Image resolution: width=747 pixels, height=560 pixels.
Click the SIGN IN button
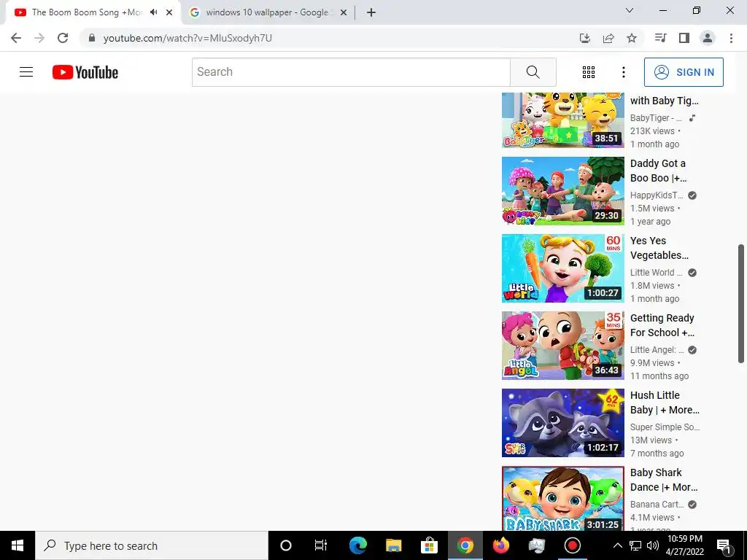coord(684,72)
